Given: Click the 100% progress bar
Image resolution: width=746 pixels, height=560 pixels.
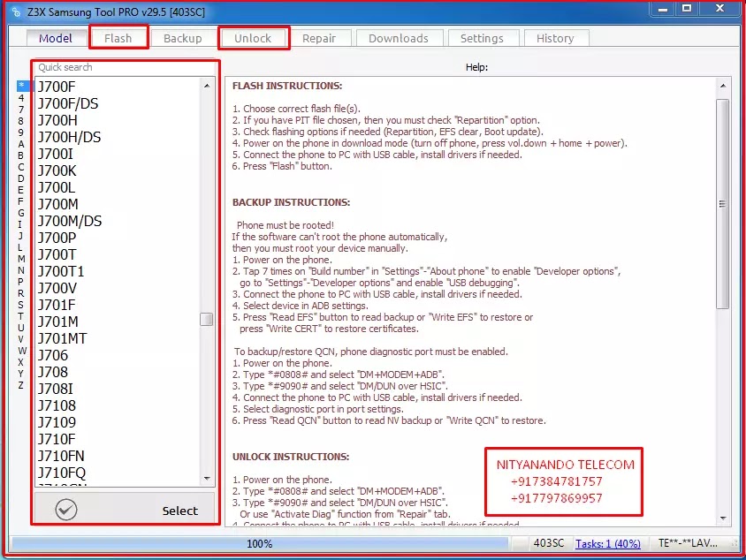Looking at the screenshot, I should point(260,543).
